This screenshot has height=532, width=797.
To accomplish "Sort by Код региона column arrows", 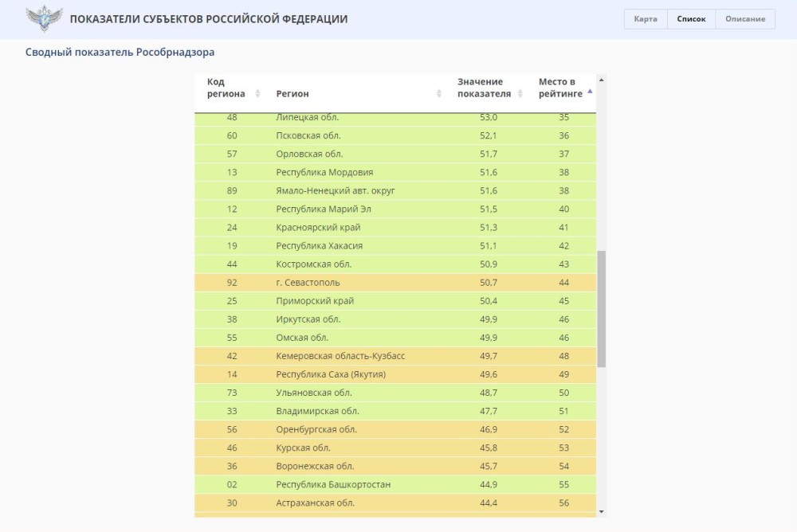I will pos(257,93).
